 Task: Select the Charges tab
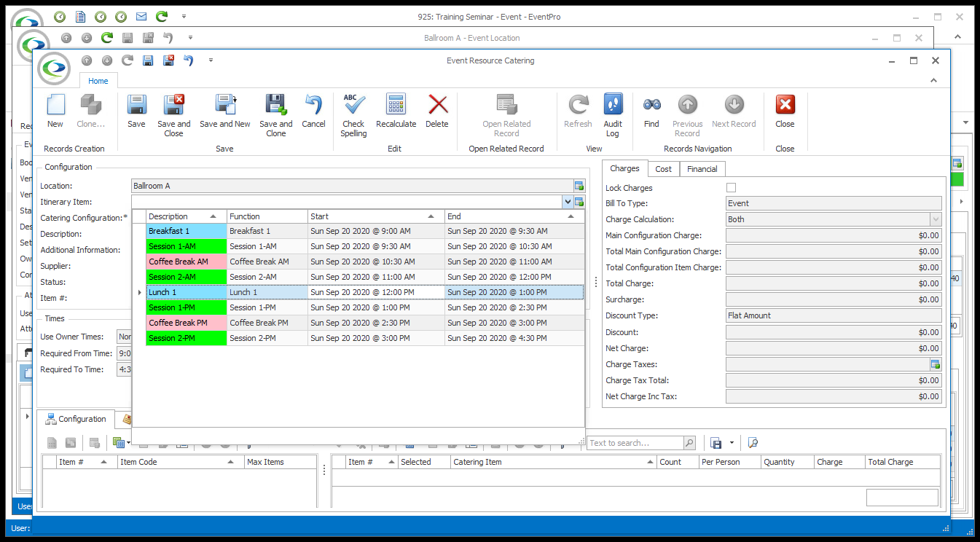pos(624,168)
